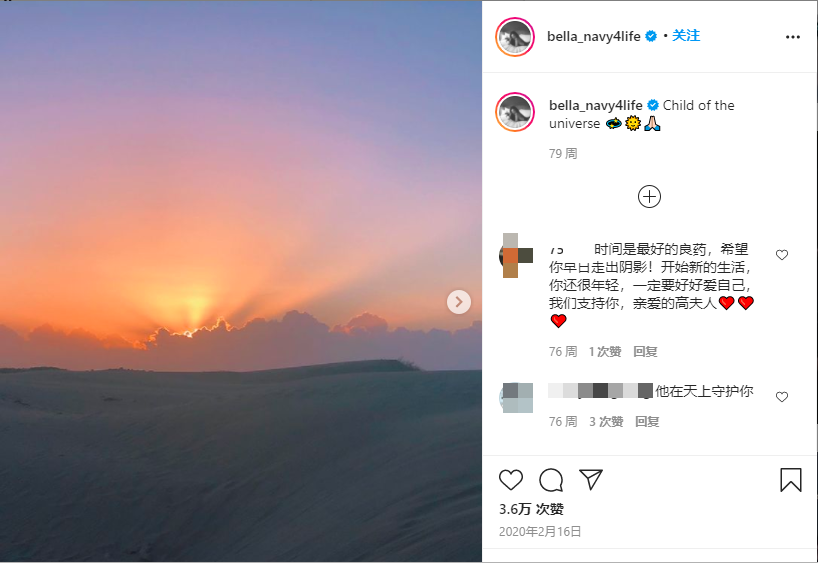The height and width of the screenshot is (564, 818).
Task: Click the 2020年2月16日 post date
Action: point(540,532)
